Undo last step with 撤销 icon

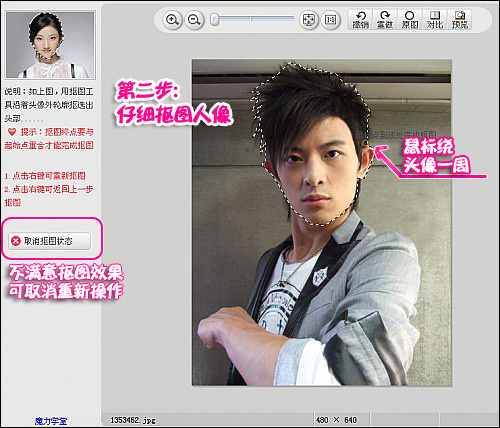click(x=360, y=20)
